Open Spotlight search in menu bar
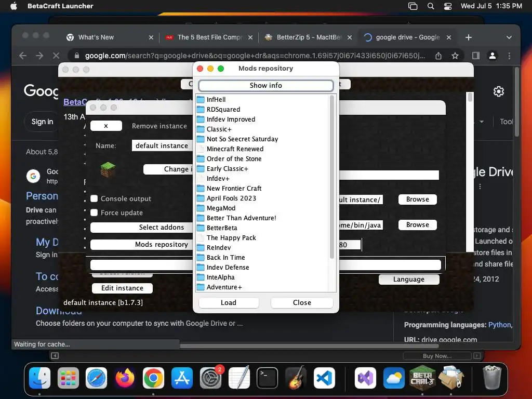This screenshot has width=532, height=399. pos(431,6)
